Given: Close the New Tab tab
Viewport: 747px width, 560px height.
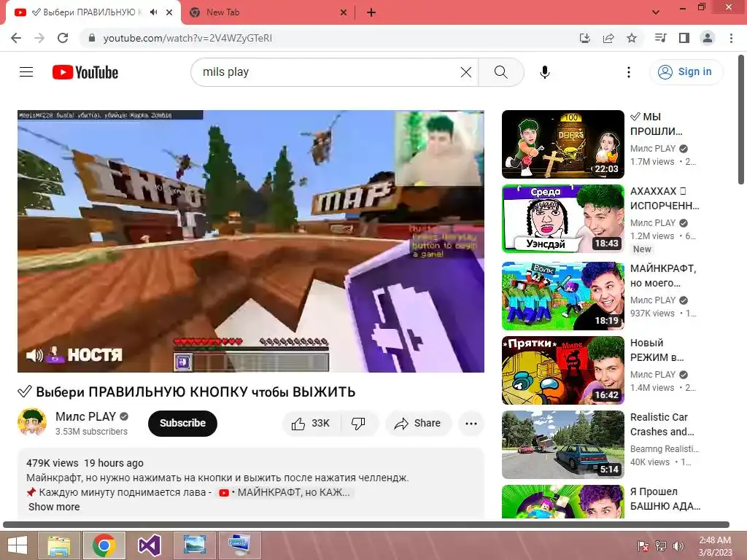Looking at the screenshot, I should [x=344, y=12].
